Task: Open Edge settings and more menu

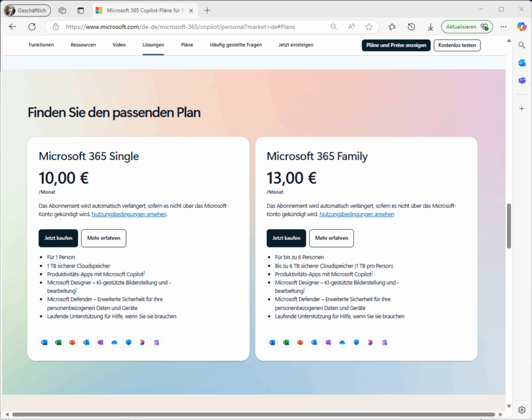Action: point(504,27)
